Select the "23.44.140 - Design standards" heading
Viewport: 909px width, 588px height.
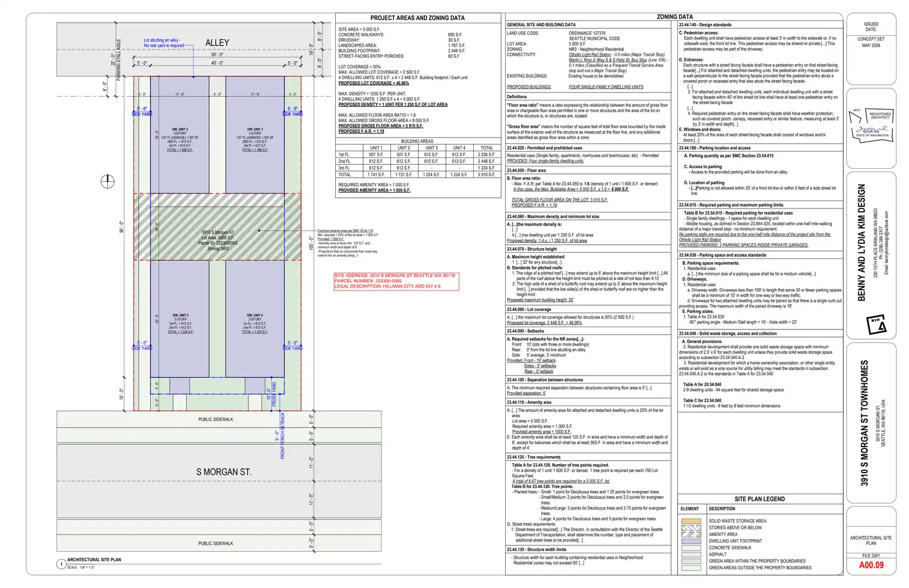click(x=705, y=25)
